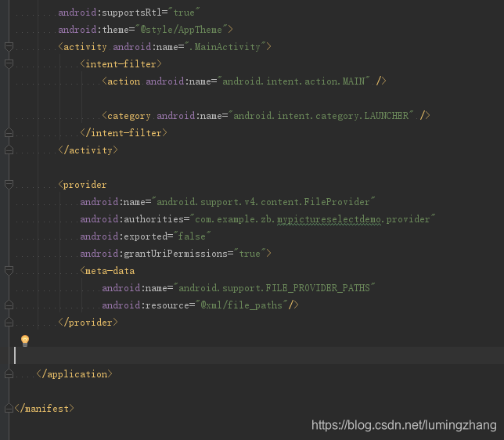
Task: Click the "@xml/file_paths" resource value
Action: coord(241,305)
